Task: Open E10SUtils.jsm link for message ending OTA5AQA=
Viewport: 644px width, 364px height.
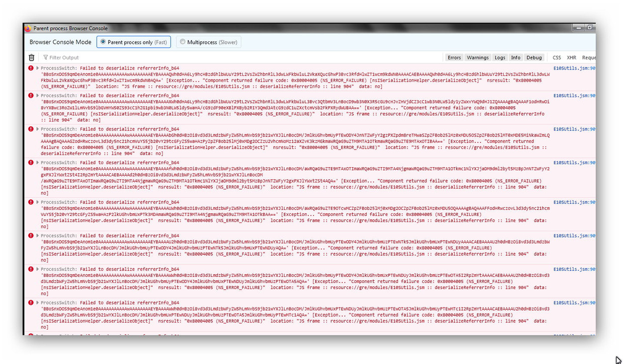Action: click(x=574, y=269)
